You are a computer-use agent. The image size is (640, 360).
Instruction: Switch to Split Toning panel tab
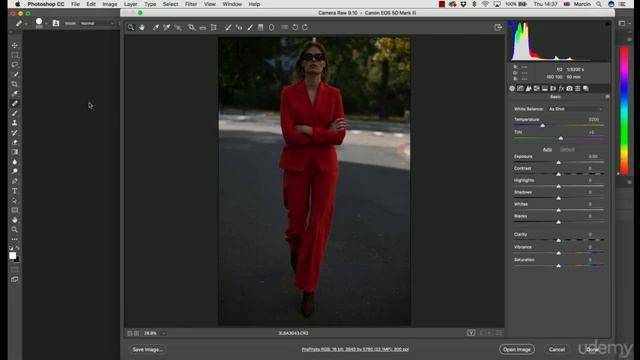(x=544, y=88)
